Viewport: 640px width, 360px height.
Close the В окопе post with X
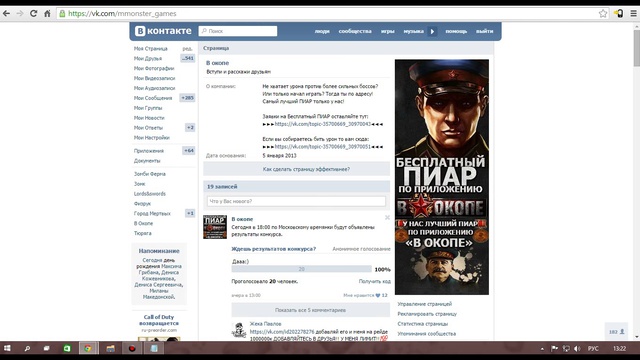point(387,218)
